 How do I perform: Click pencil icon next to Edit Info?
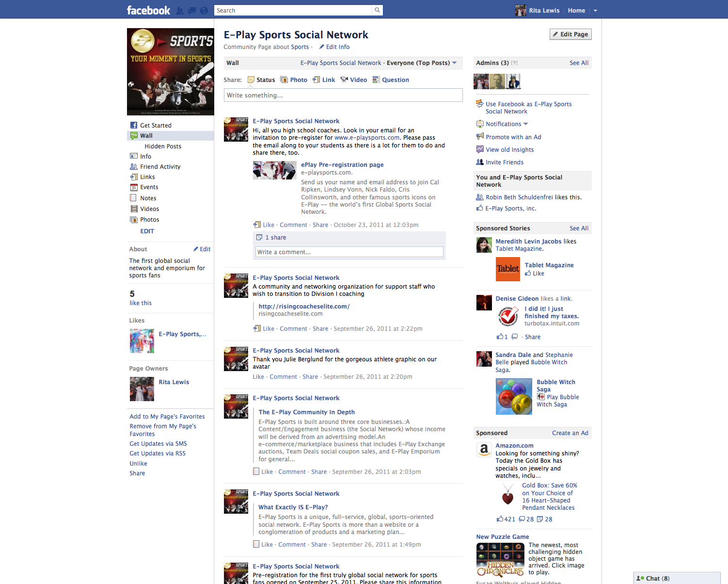click(x=322, y=47)
